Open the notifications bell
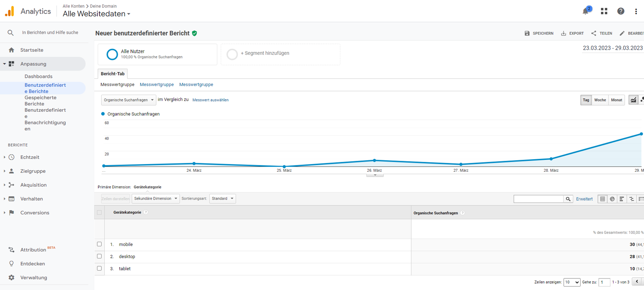Screen dimensions: 644x290 click(586, 11)
